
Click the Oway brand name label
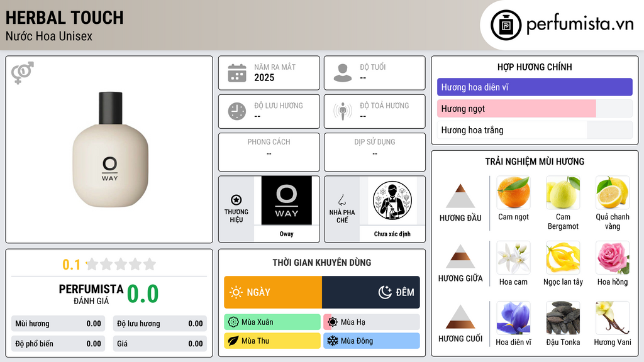click(287, 234)
